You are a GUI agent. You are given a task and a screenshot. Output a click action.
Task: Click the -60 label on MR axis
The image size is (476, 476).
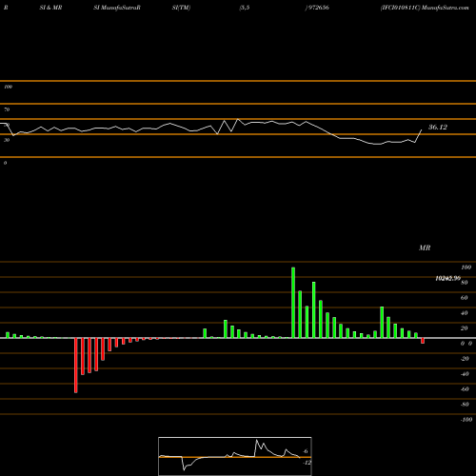click(x=465, y=389)
